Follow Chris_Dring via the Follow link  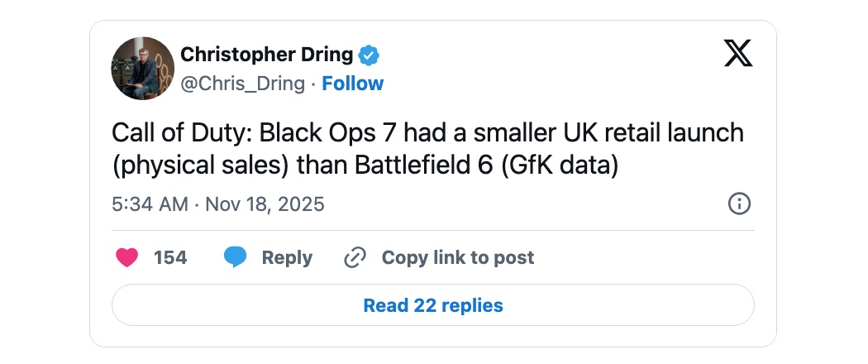tap(353, 84)
